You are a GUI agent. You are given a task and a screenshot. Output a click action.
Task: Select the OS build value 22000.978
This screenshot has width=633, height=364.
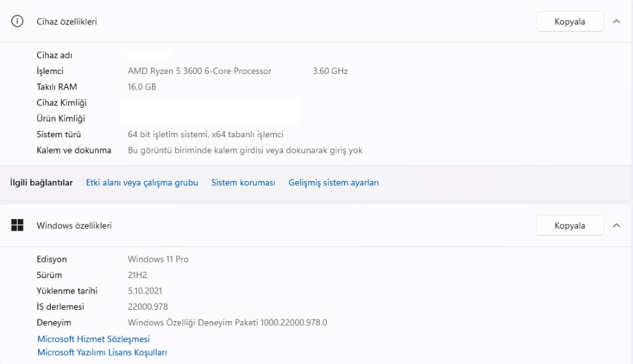pyautogui.click(x=148, y=307)
